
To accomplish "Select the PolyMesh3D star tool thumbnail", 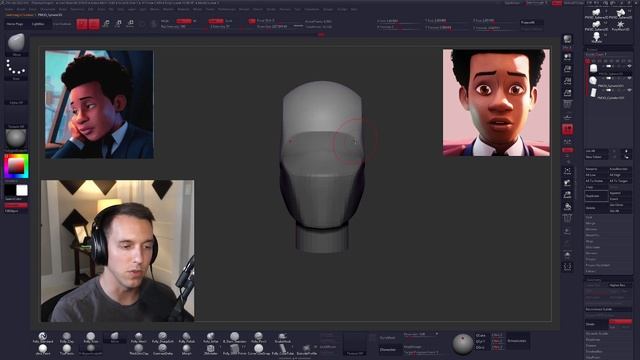I will (620, 25).
